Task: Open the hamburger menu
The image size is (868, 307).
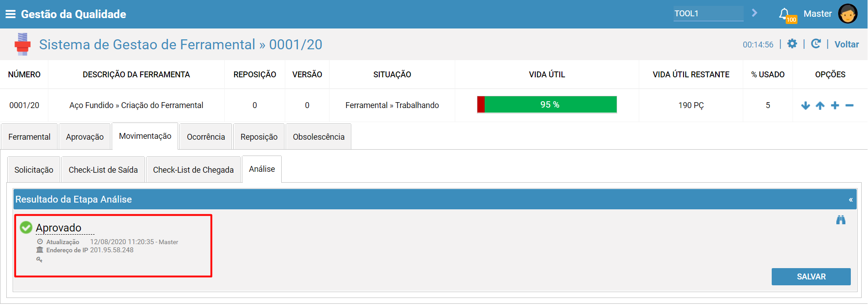Action: coord(10,14)
